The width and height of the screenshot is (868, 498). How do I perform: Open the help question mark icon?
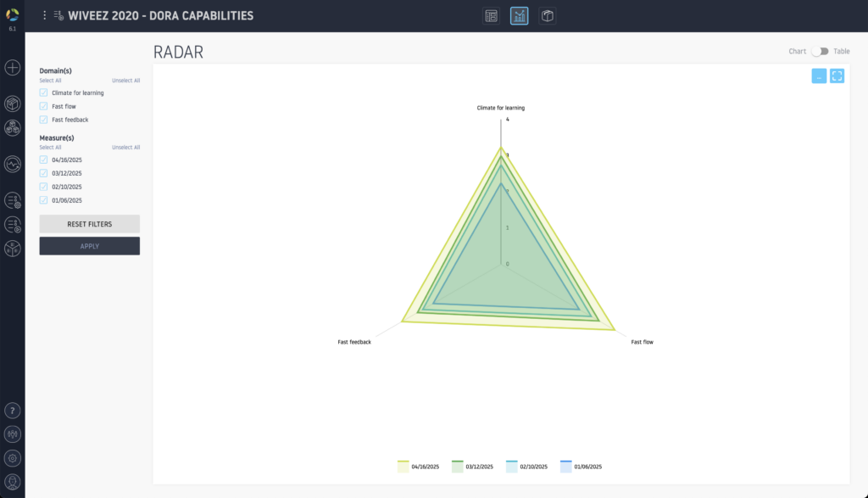pos(13,411)
